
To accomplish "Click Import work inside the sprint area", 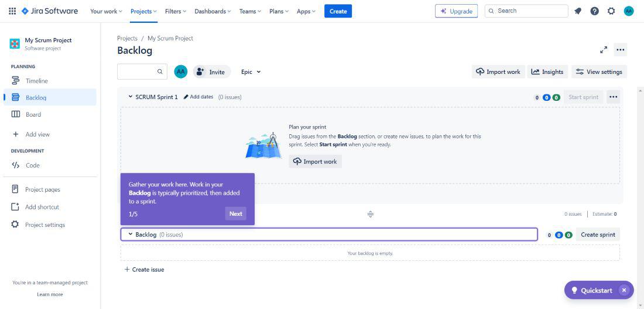I will click(x=315, y=161).
